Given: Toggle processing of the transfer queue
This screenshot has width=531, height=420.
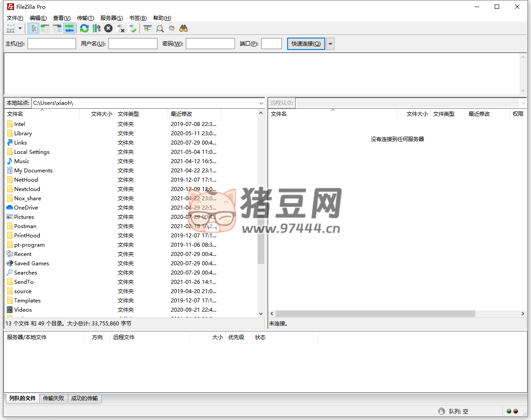Looking at the screenshot, I should 96,28.
